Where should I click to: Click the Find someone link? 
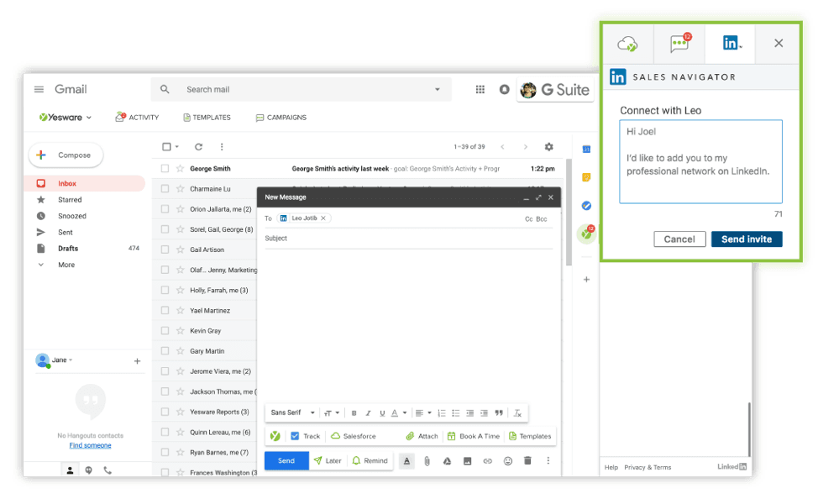pos(90,445)
